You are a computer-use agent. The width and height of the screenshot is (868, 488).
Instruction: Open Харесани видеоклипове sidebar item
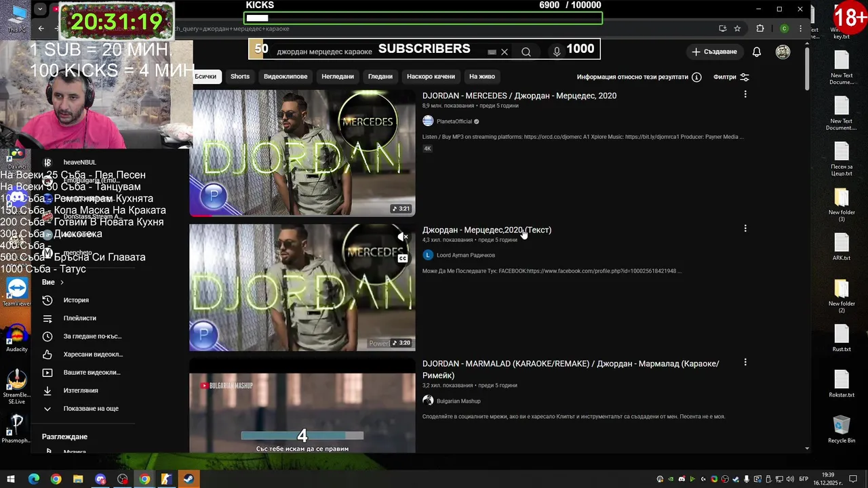click(83, 354)
